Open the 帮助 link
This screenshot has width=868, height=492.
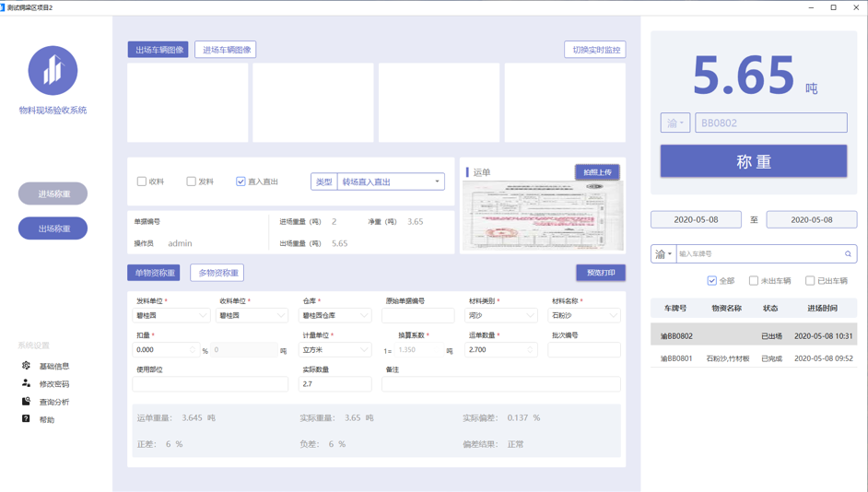[47, 419]
